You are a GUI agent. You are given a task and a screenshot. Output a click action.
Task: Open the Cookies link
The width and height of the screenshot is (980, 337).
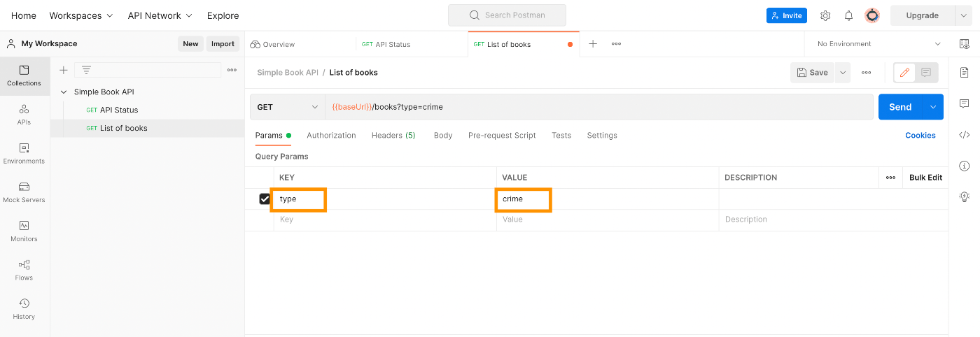pos(920,136)
